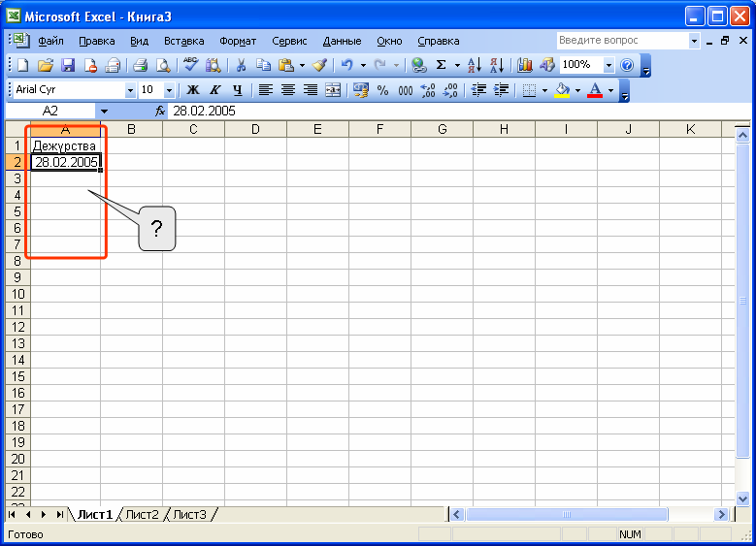Sort ascending with the A-to-Я icon
This screenshot has width=756, height=546.
pos(475,65)
